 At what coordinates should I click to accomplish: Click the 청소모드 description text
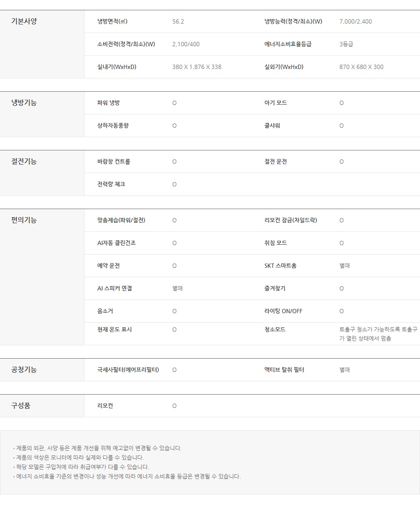click(378, 334)
